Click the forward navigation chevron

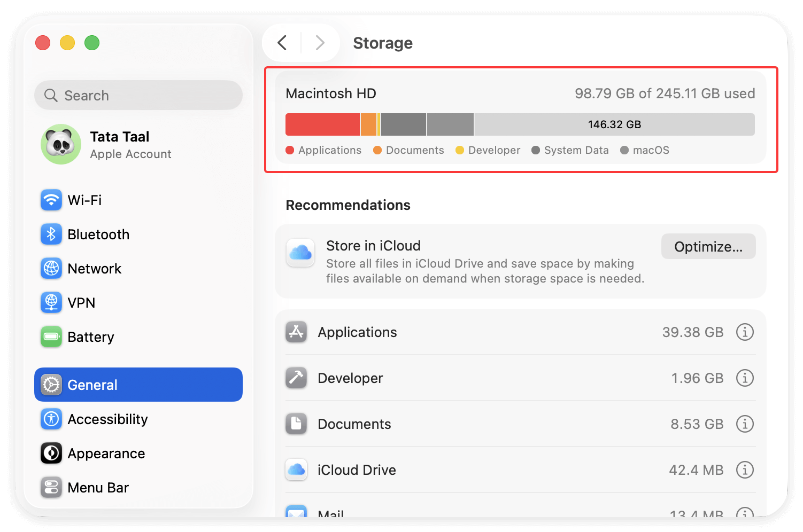(320, 43)
